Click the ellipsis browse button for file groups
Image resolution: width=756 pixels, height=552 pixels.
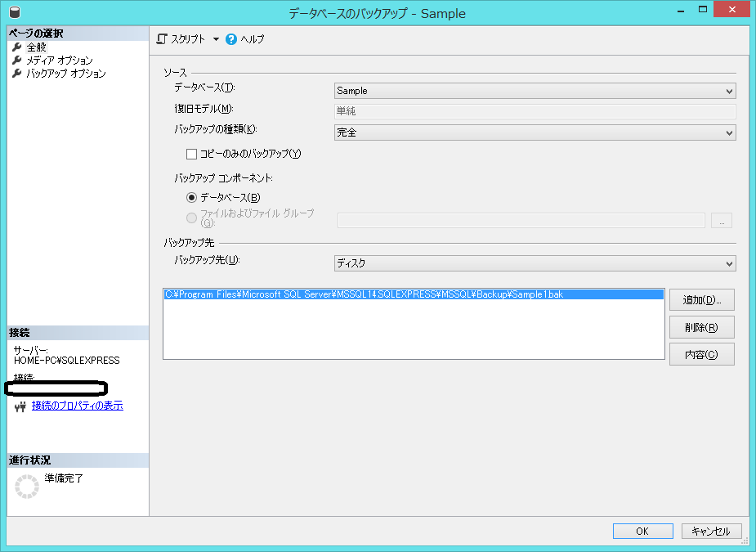coord(722,220)
